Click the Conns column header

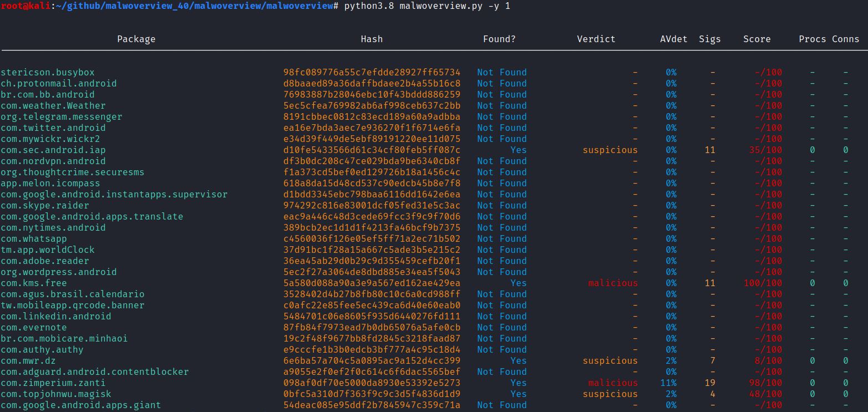coord(846,39)
